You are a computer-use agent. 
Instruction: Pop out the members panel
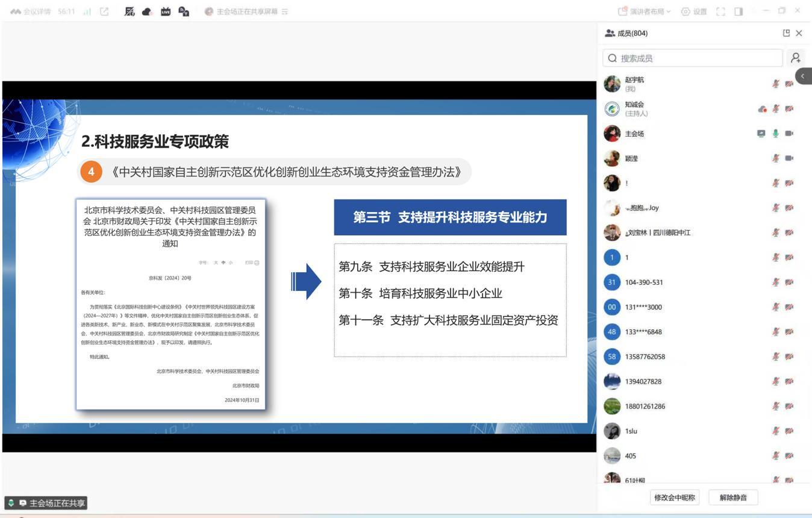click(786, 33)
